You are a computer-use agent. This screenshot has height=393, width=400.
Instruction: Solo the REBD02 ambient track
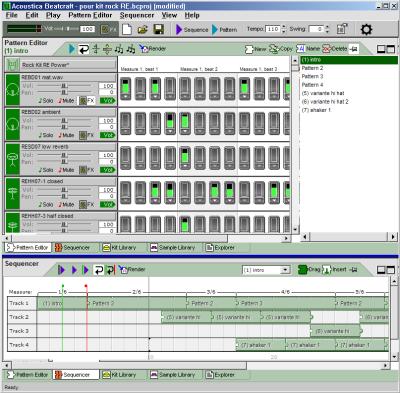(x=46, y=135)
